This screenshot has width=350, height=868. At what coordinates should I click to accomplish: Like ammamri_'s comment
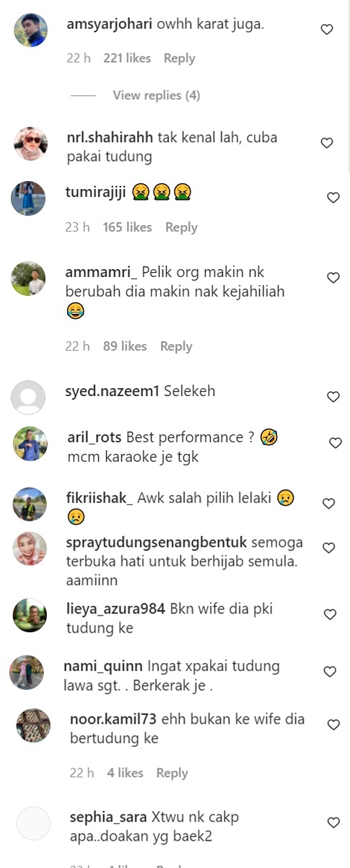(333, 278)
